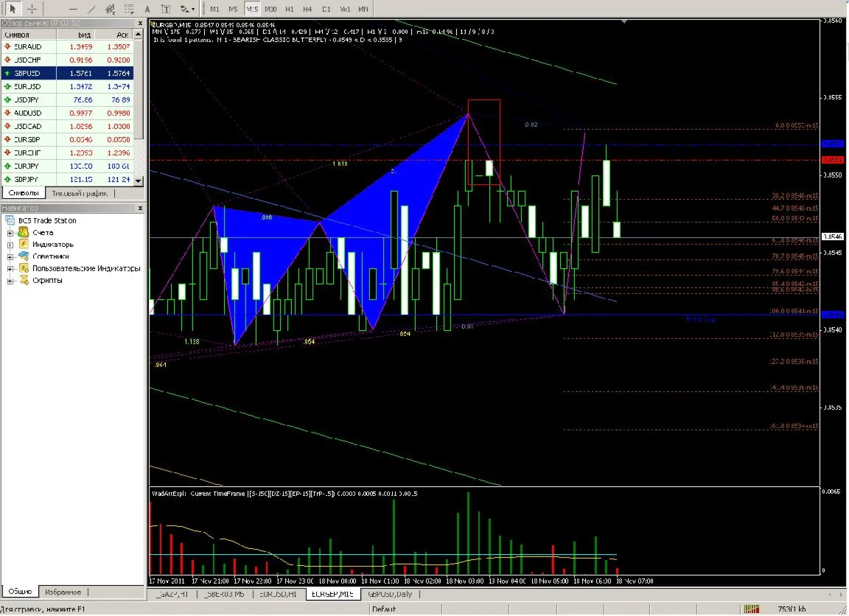
Task: Click the connection status bars icon
Action: [751, 609]
